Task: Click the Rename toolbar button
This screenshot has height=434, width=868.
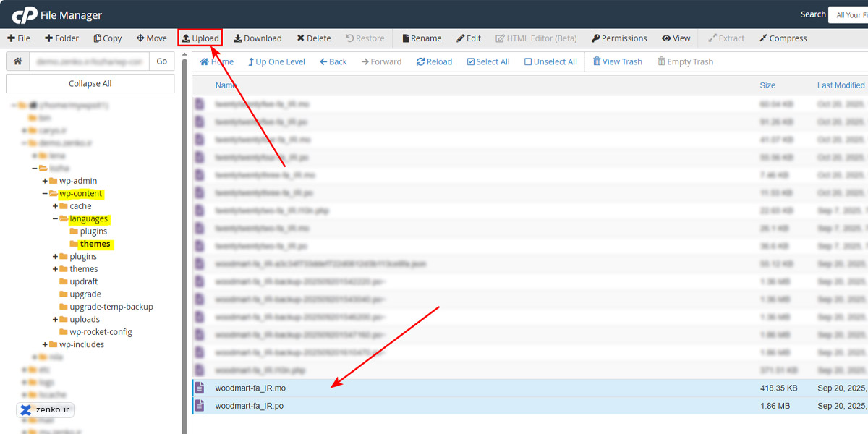Action: point(422,38)
